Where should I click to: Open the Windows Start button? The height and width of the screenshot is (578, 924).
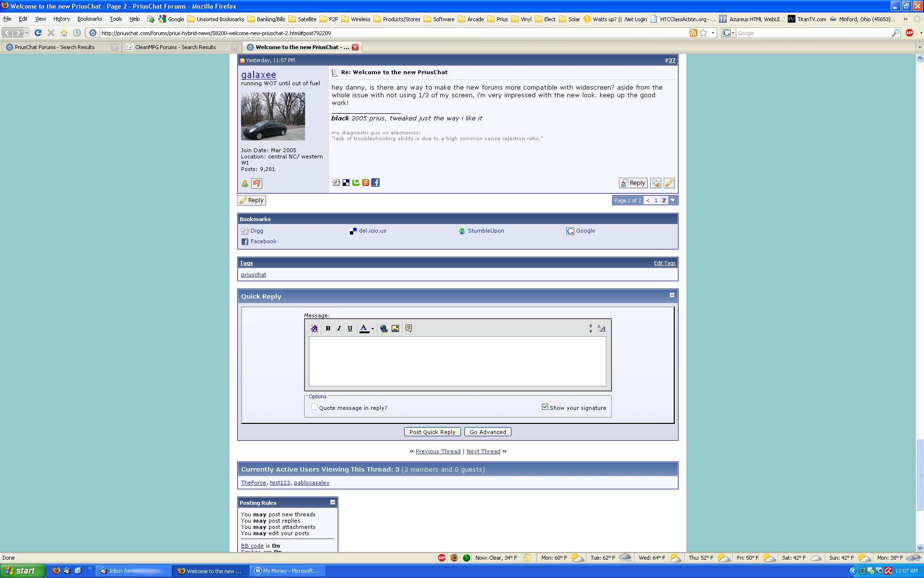tap(23, 571)
